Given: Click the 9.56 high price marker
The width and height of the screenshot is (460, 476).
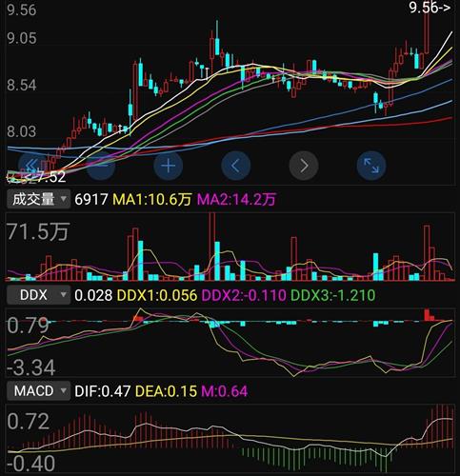Looking at the screenshot, I should pos(430,8).
